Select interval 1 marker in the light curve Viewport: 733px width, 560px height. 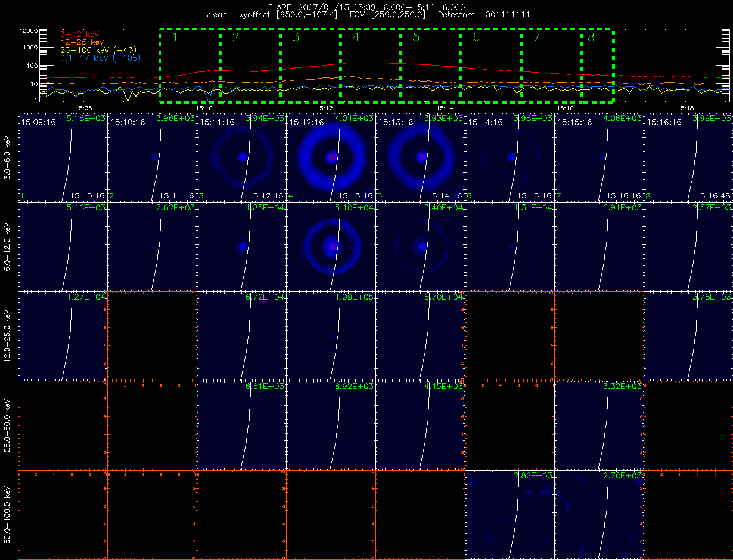(x=175, y=37)
